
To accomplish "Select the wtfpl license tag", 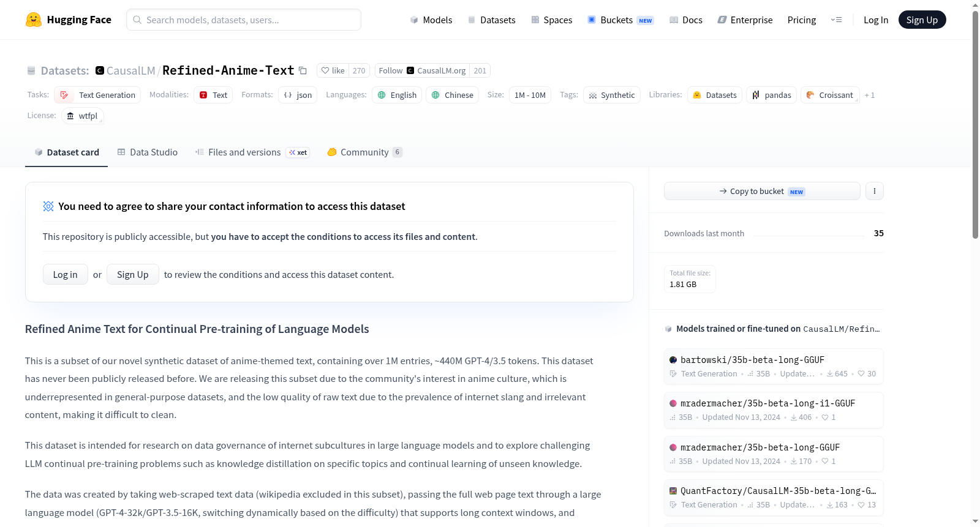I will pyautogui.click(x=82, y=116).
